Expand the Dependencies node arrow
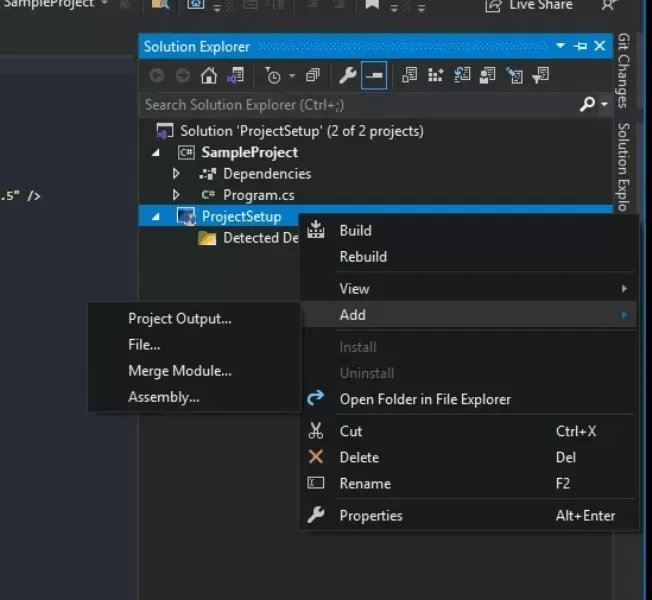 [x=176, y=174]
